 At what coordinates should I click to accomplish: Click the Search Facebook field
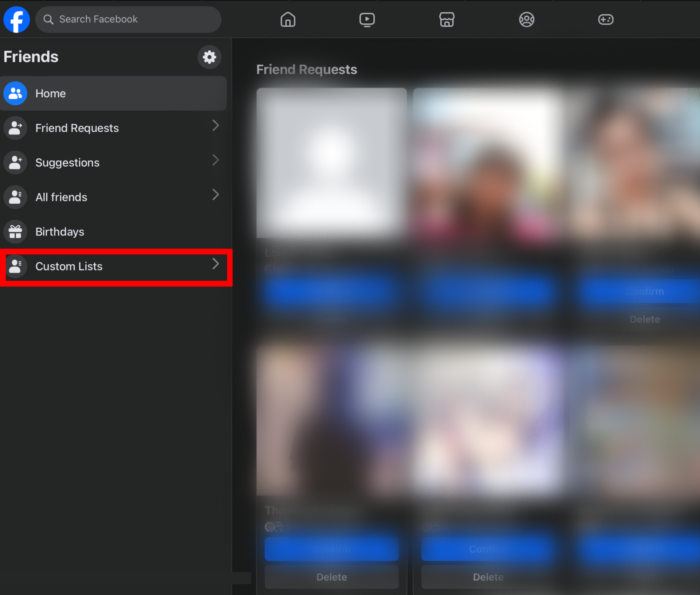128,19
